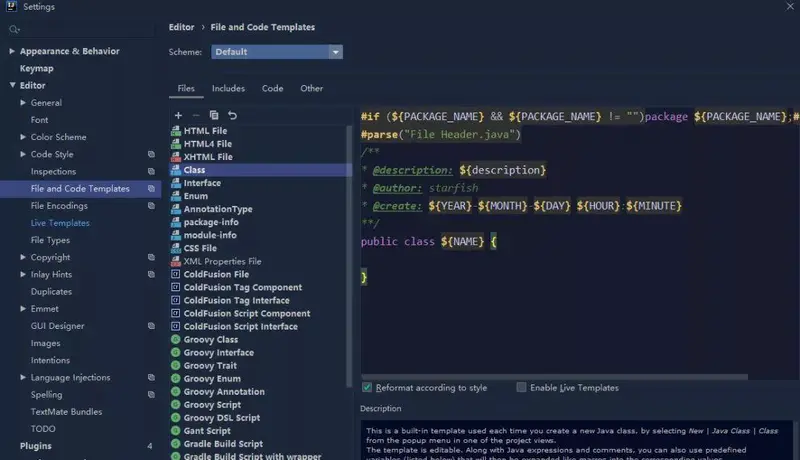Open the Keymap settings page
Screen dimensions: 800x460
coord(36,68)
